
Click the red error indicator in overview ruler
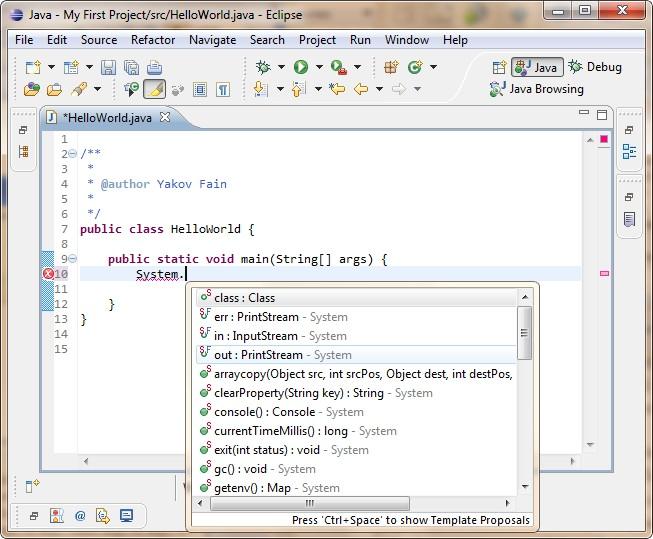[x=604, y=139]
